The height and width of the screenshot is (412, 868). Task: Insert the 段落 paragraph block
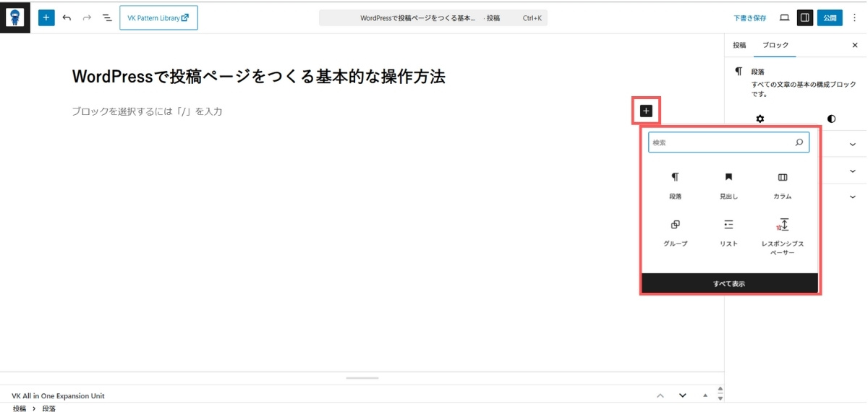tap(676, 186)
